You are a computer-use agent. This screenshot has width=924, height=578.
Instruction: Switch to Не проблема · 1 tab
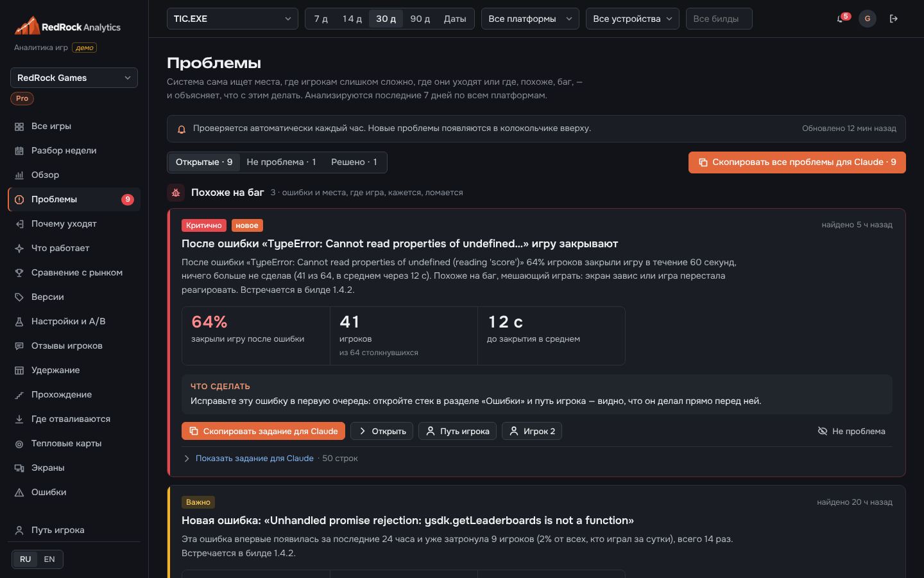click(281, 162)
